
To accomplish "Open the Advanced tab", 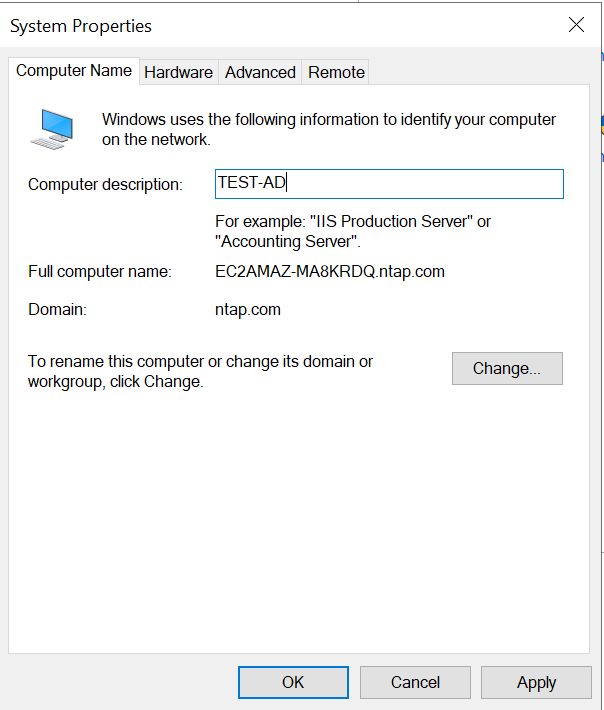I will coord(260,72).
